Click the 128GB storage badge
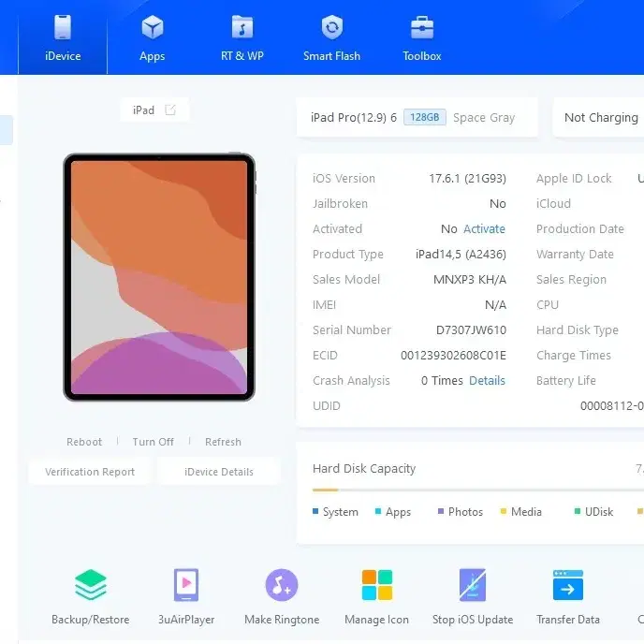Screen dimensions: 644x644 click(x=425, y=117)
